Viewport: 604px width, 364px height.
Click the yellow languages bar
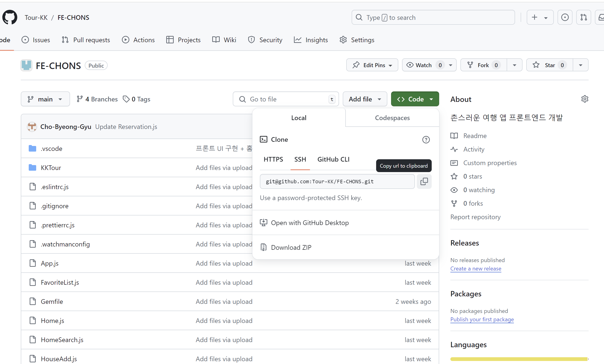pos(519,359)
